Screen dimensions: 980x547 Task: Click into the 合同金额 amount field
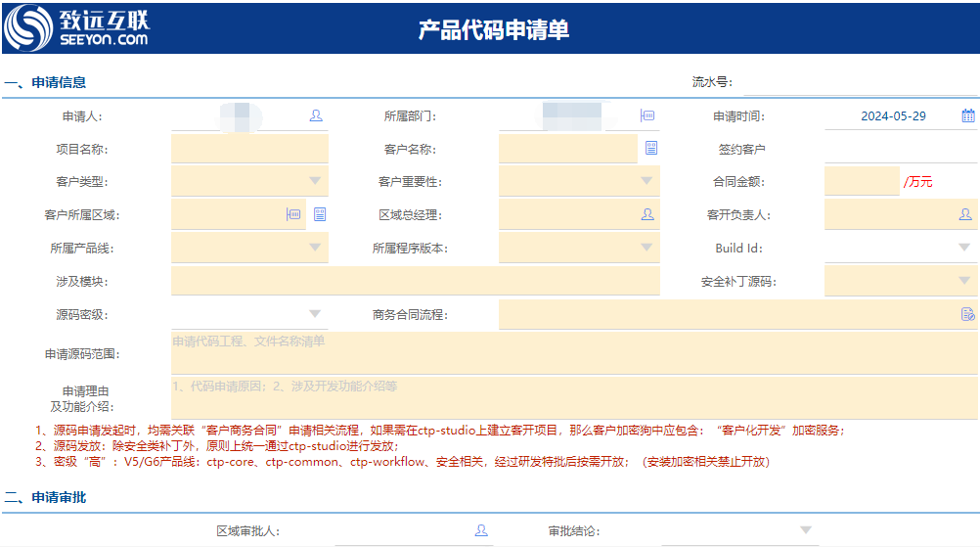click(861, 181)
